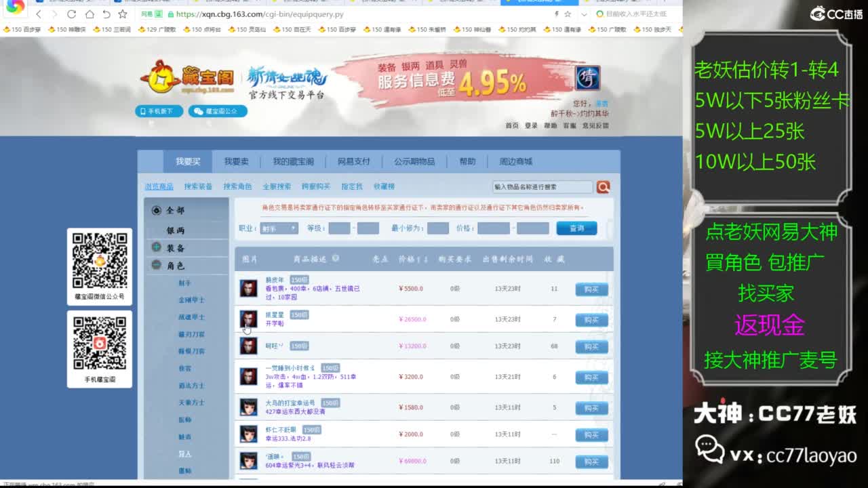Click the 新倩女幽魂 game logo
Viewport: 868px width, 488px height.
click(287, 77)
